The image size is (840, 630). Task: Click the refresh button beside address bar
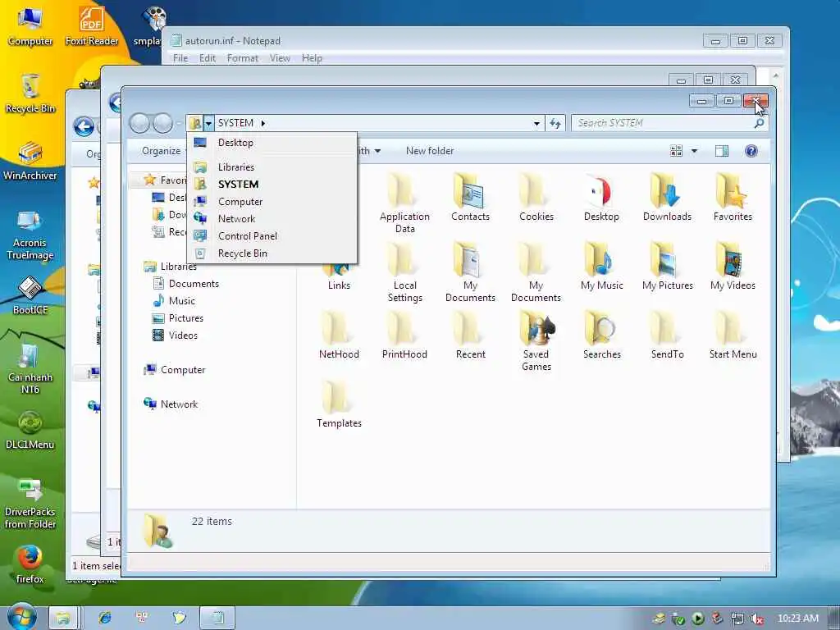click(x=555, y=124)
